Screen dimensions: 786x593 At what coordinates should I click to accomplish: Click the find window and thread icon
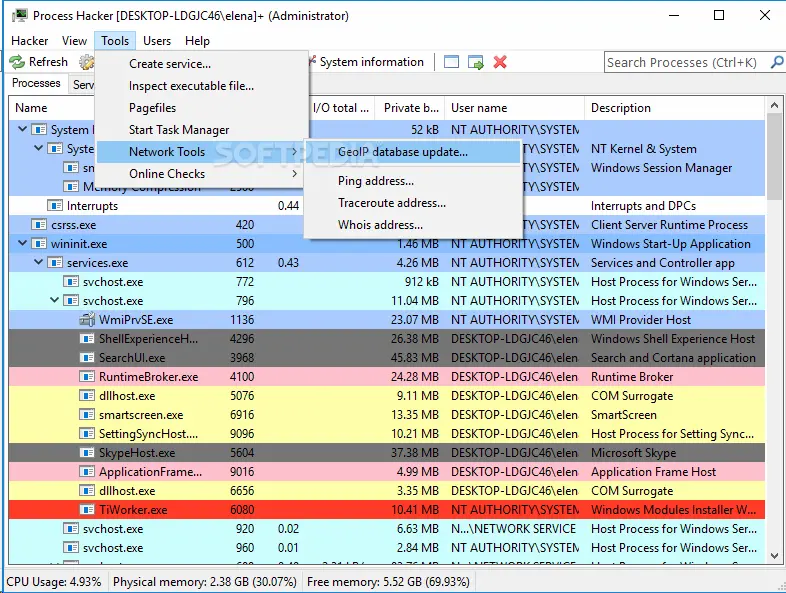475,62
